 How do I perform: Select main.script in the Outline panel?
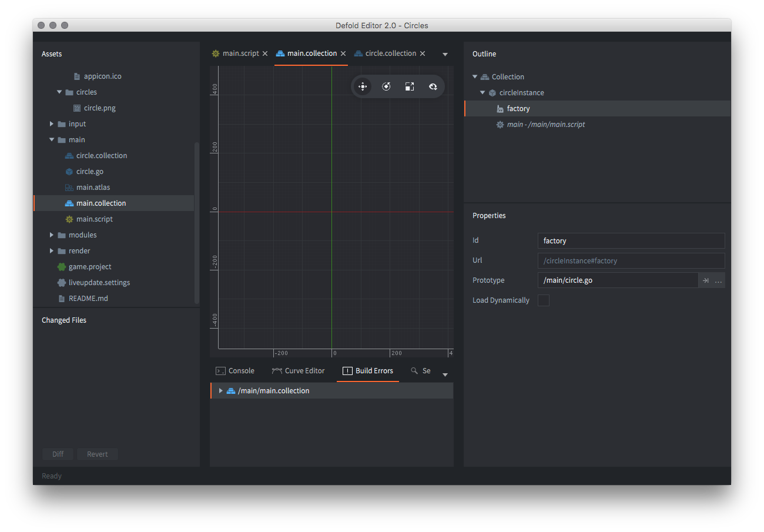545,125
